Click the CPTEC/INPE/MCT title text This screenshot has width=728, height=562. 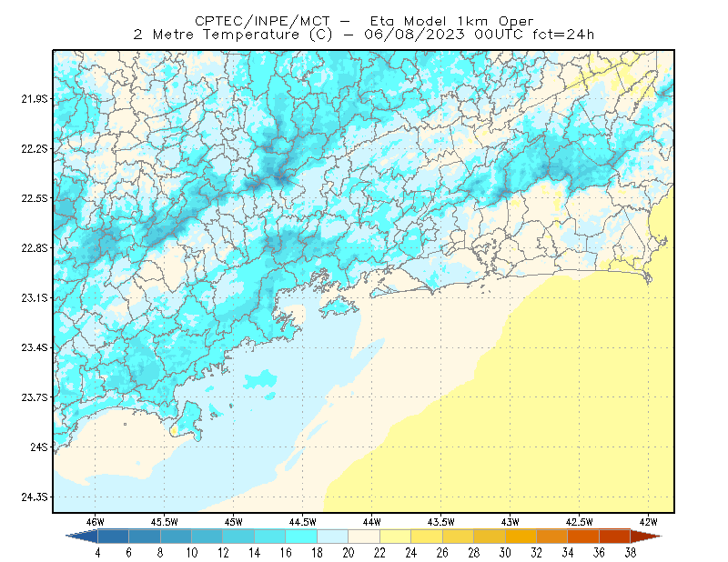tap(262, 21)
